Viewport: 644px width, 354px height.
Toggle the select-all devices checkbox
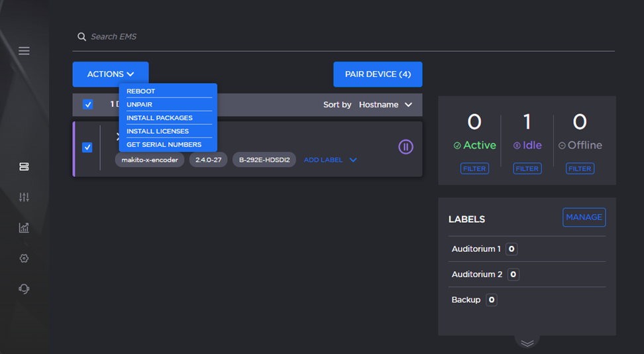click(x=87, y=105)
